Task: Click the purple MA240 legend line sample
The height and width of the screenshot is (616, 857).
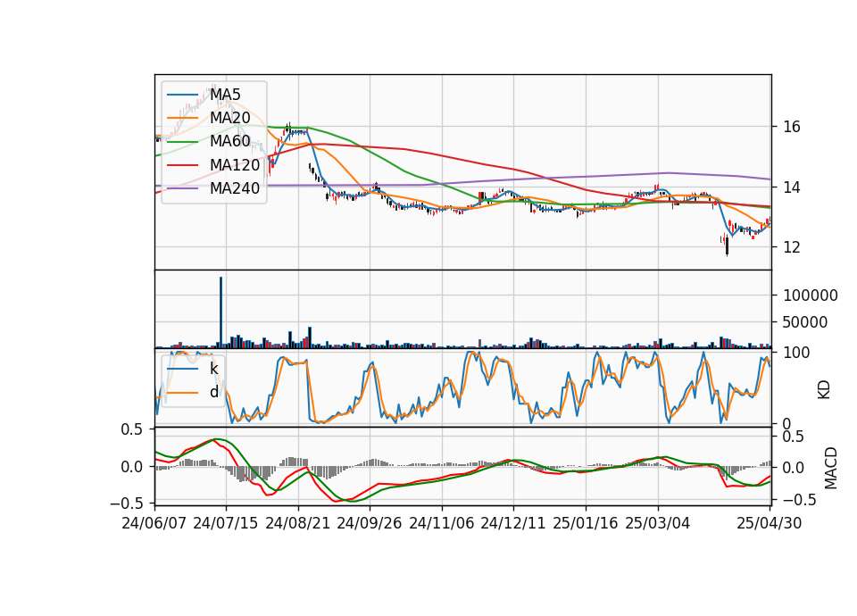Action: point(182,188)
